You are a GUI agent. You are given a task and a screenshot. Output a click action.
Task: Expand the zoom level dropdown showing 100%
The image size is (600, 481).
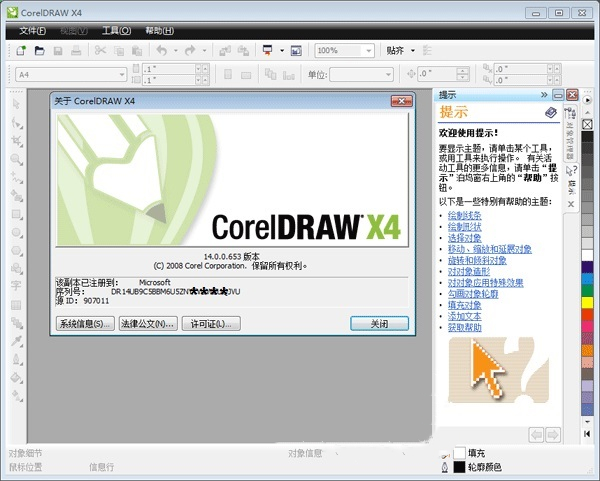[371, 50]
